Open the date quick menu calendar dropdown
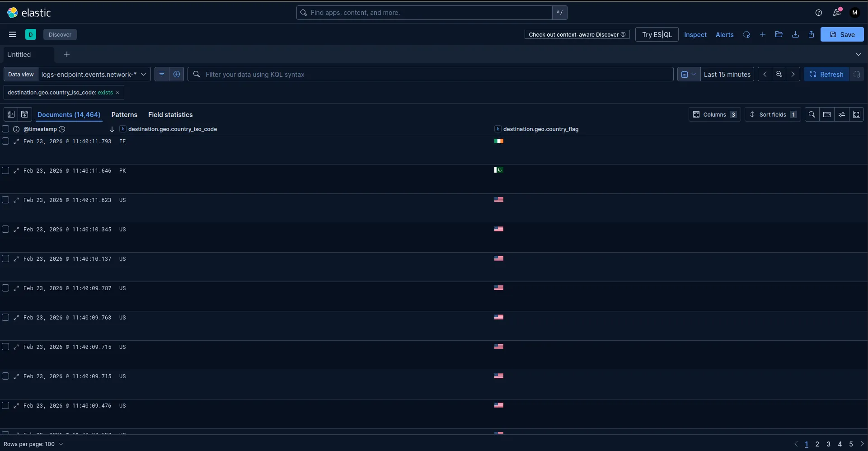868x451 pixels. click(689, 74)
